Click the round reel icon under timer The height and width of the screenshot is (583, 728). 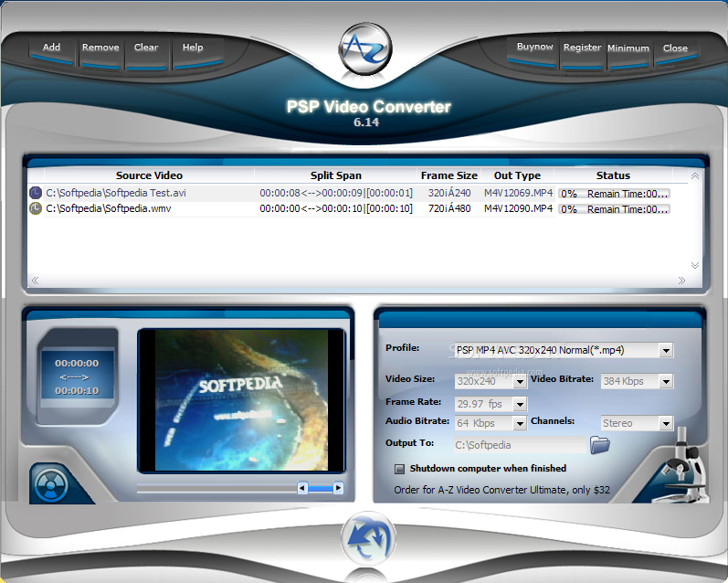[51, 485]
